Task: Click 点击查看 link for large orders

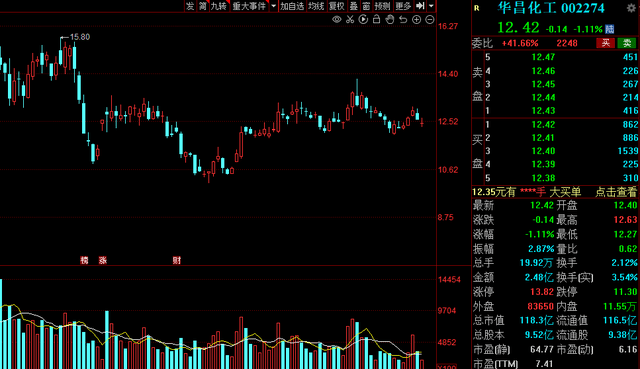Action: pos(616,192)
